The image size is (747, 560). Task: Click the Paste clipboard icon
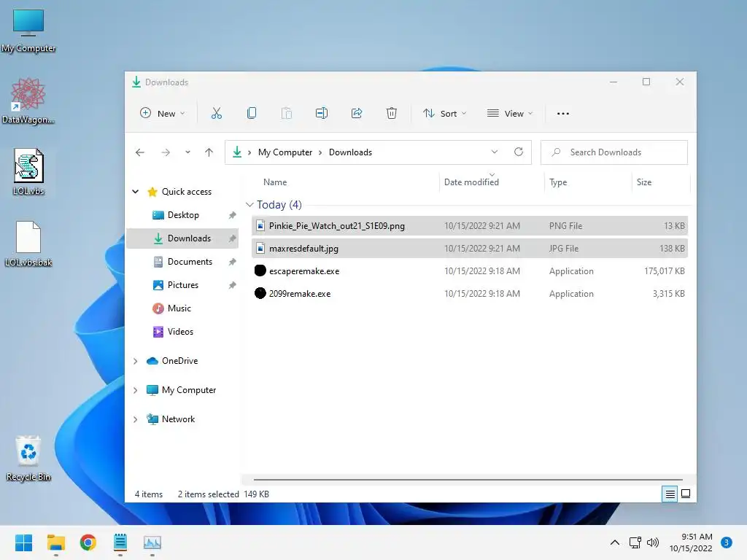coord(286,113)
